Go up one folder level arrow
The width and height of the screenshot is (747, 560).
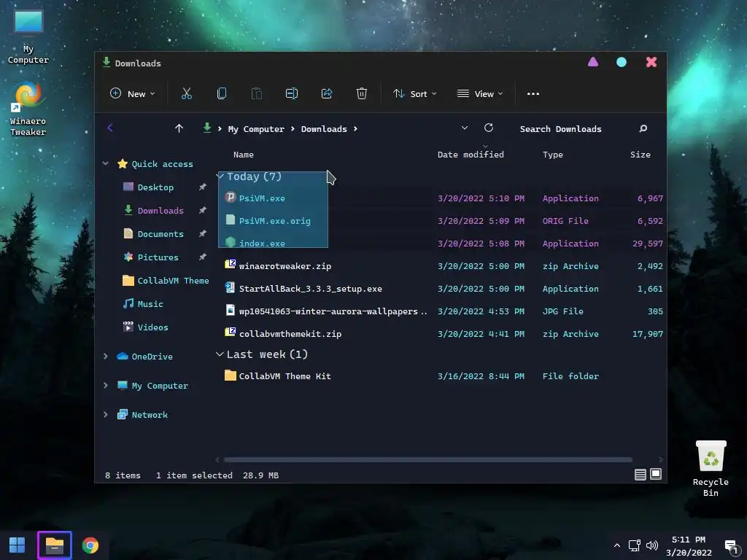click(x=179, y=128)
